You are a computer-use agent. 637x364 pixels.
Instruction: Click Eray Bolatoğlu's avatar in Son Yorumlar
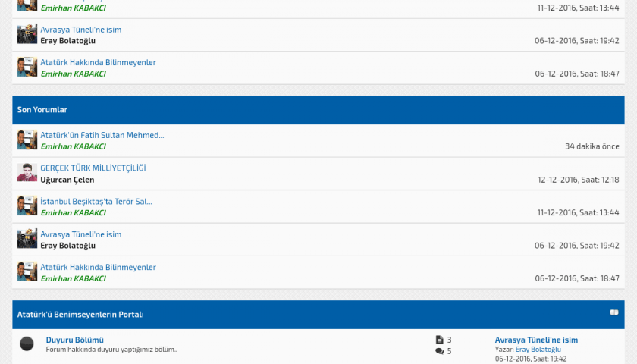click(x=27, y=239)
